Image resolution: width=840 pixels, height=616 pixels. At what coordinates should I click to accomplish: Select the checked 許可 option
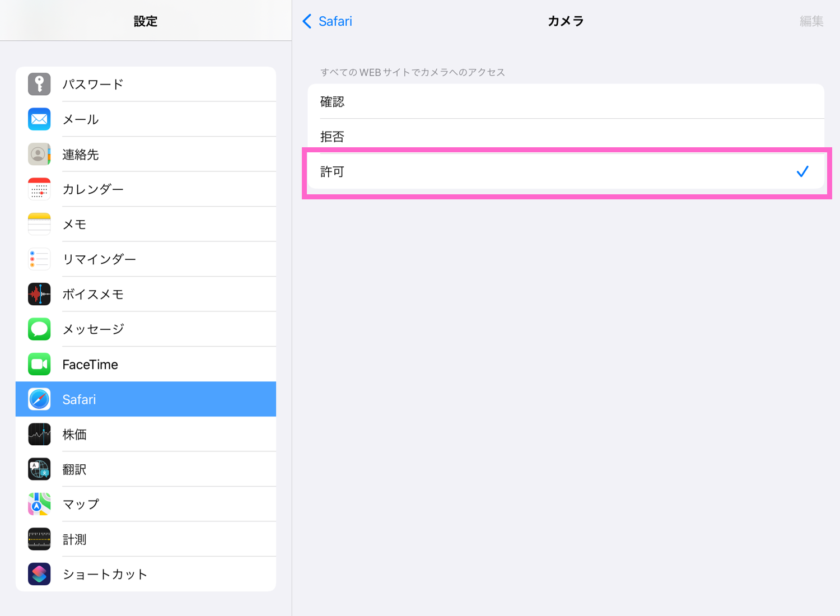coord(566,172)
